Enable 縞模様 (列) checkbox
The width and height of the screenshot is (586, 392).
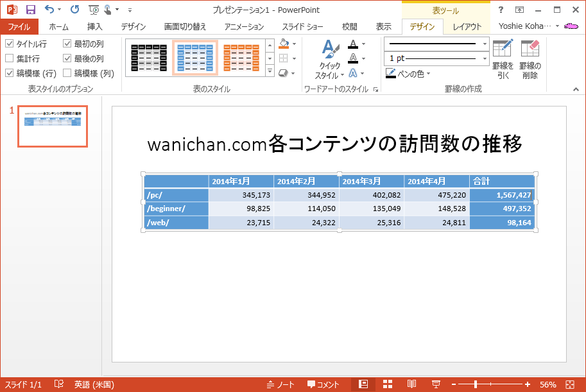67,73
